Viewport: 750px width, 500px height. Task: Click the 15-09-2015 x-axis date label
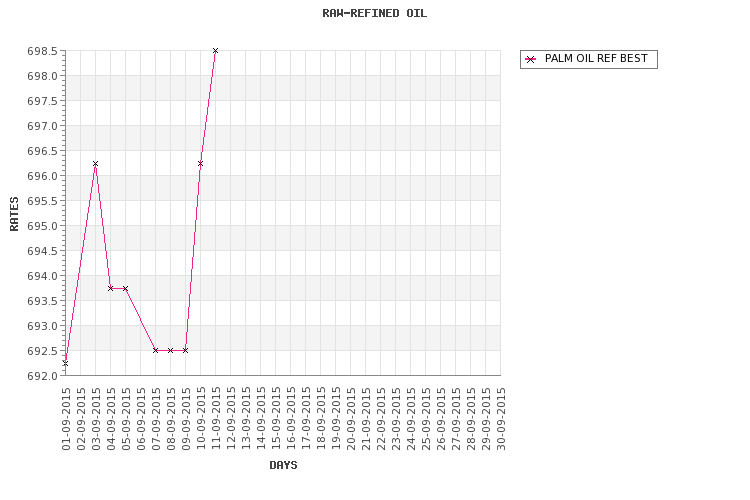tap(276, 419)
